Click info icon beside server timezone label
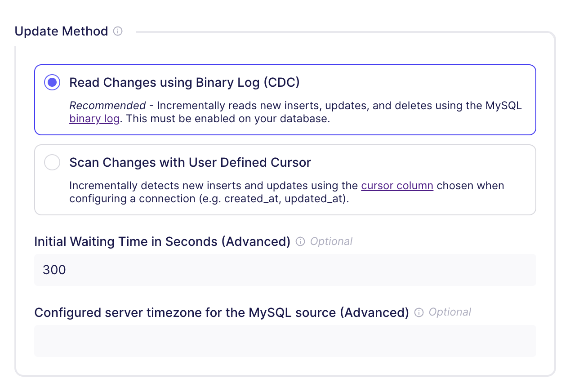Image resolution: width=570 pixels, height=392 pixels. (x=419, y=312)
